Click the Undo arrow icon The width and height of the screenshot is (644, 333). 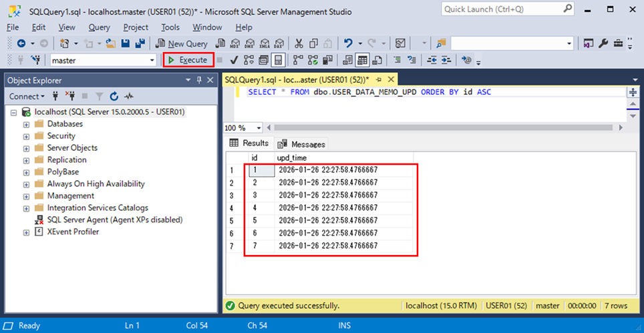coord(348,43)
